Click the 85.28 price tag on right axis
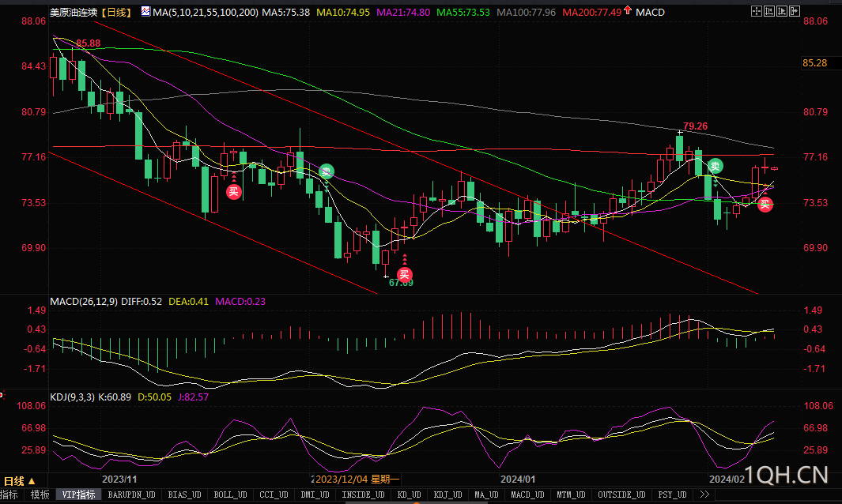Image resolution: width=842 pixels, height=504 pixels. (814, 62)
